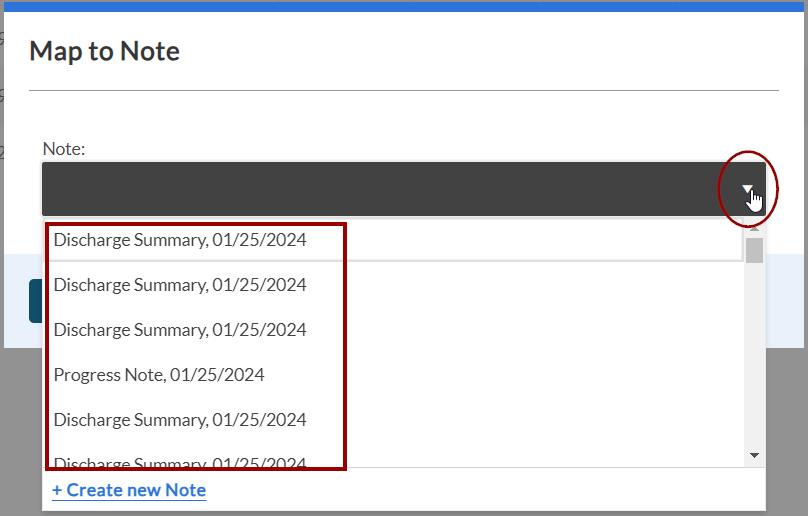The width and height of the screenshot is (808, 516).
Task: Click the dark Note combo box field
Action: click(380, 189)
